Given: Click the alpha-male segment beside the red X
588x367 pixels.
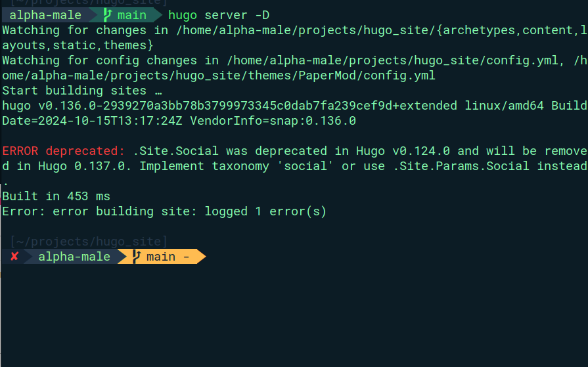Looking at the screenshot, I should click(x=74, y=257).
